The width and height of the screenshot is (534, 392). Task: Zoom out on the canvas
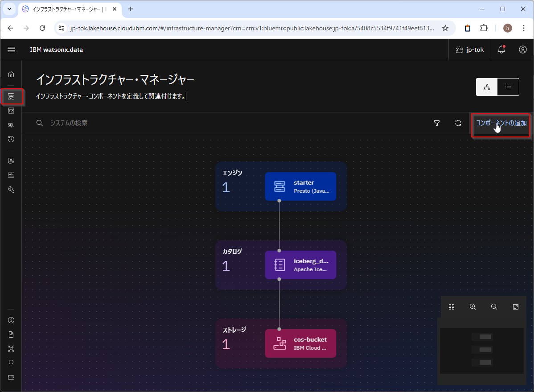(494, 307)
